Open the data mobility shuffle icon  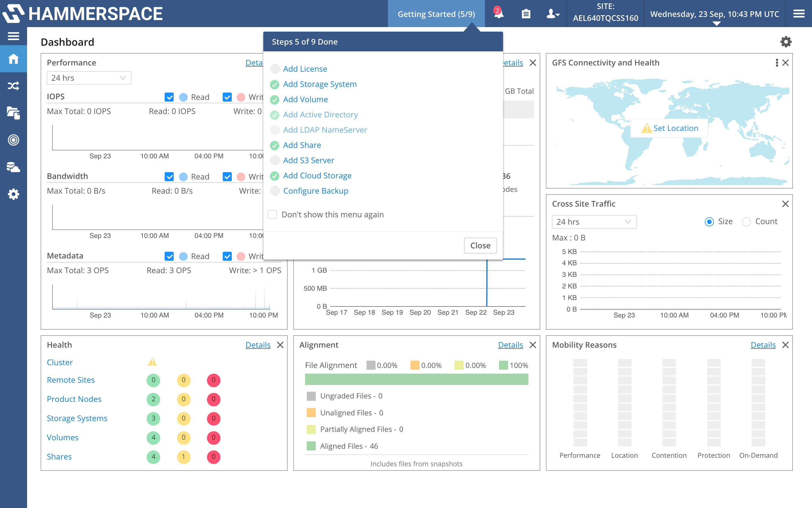(14, 86)
